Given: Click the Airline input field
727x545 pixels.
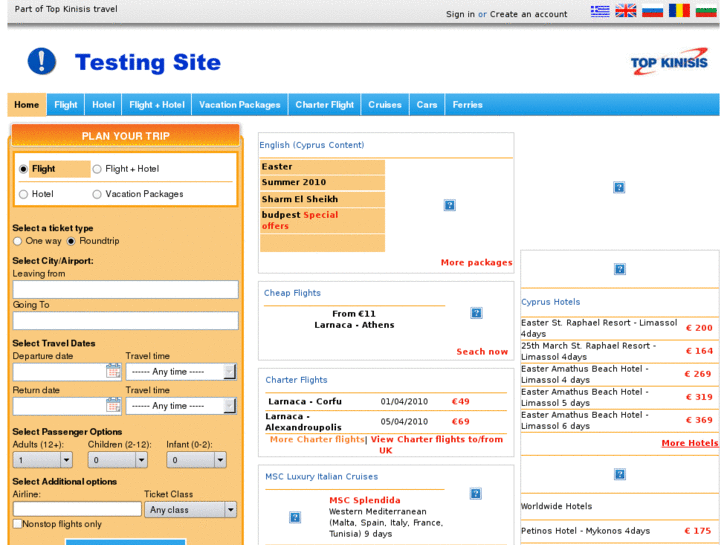Looking at the screenshot, I should tap(77, 509).
